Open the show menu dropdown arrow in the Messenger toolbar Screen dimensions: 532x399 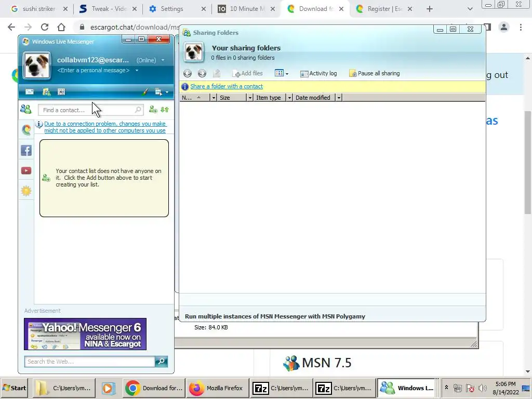pyautogui.click(x=167, y=92)
